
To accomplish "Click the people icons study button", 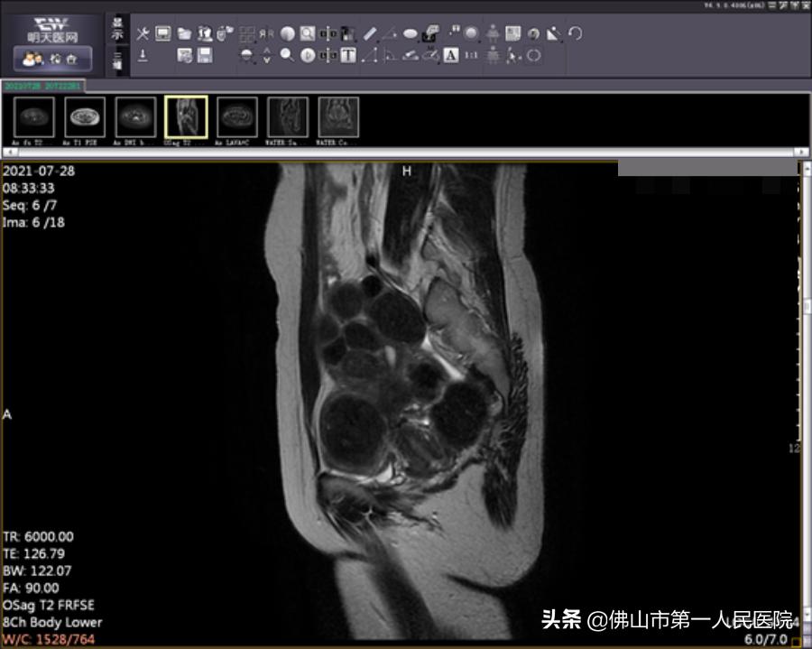I will (53, 59).
